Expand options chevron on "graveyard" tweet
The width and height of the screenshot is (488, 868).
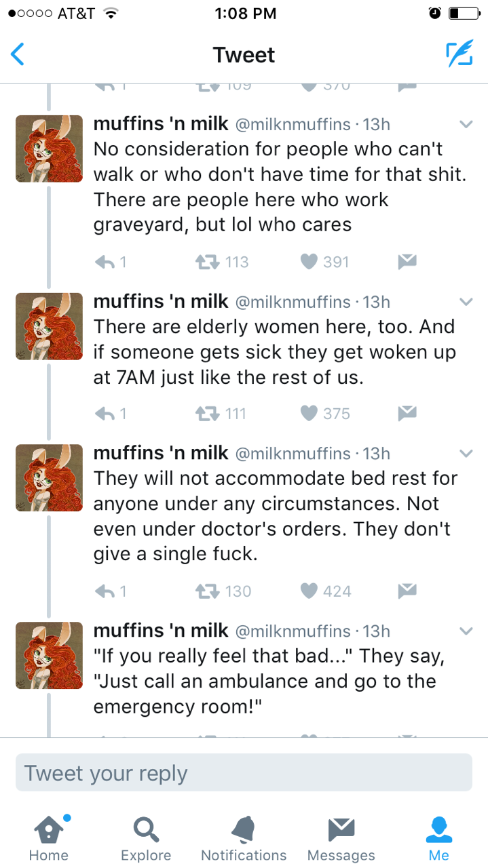tap(466, 125)
